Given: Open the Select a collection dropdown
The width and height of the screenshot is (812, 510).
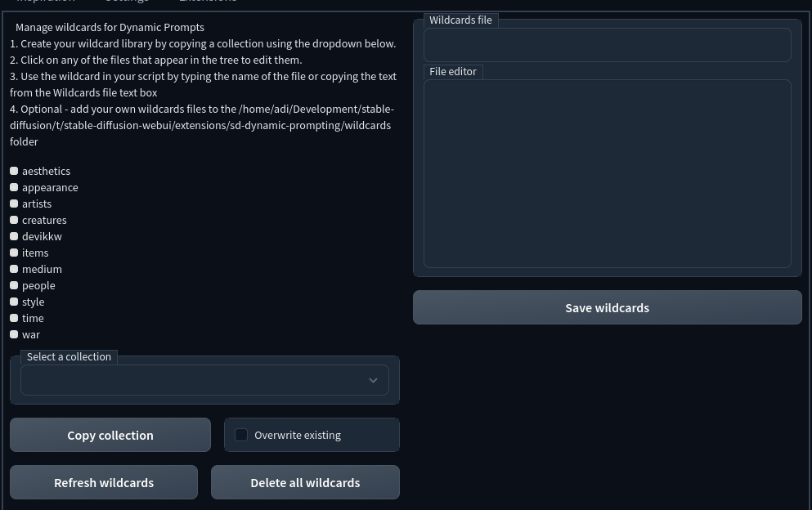Looking at the screenshot, I should 192,380.
